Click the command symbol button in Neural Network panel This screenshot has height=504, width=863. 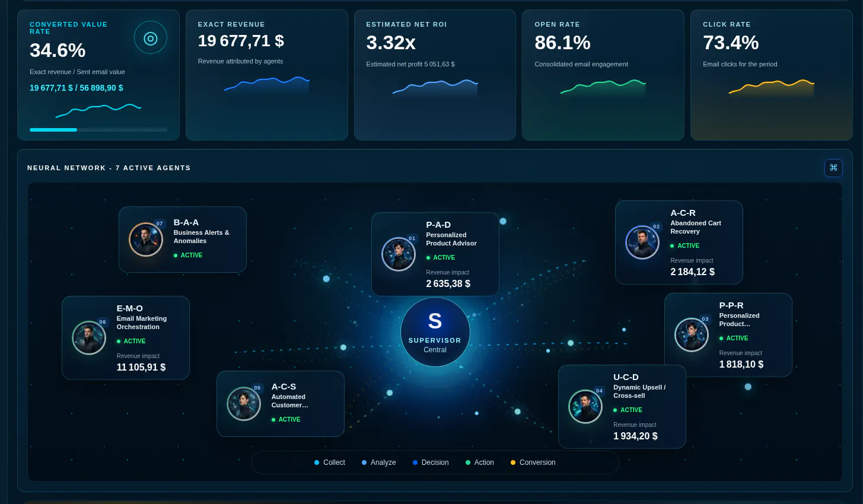click(x=833, y=168)
